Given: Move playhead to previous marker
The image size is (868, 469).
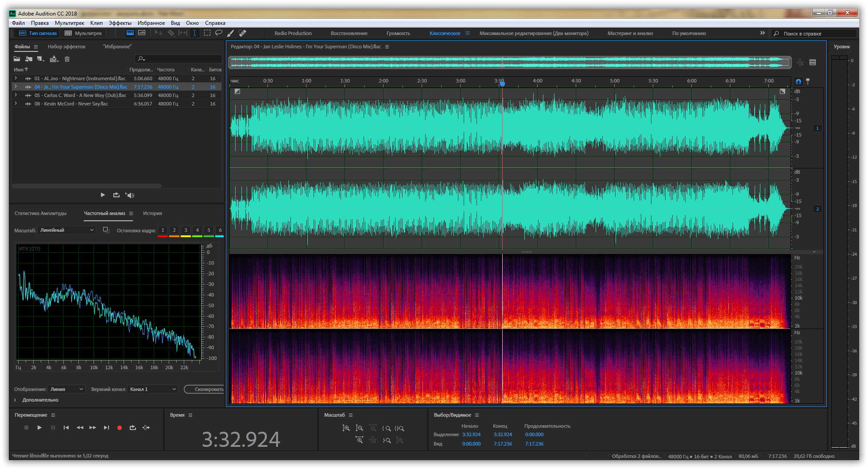Looking at the screenshot, I should coord(66,428).
